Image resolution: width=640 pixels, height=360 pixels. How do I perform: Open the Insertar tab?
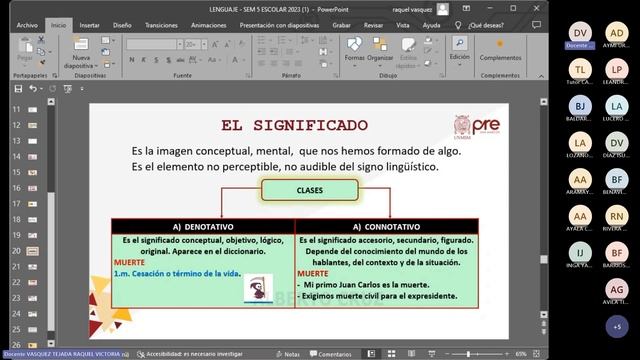(x=89, y=25)
